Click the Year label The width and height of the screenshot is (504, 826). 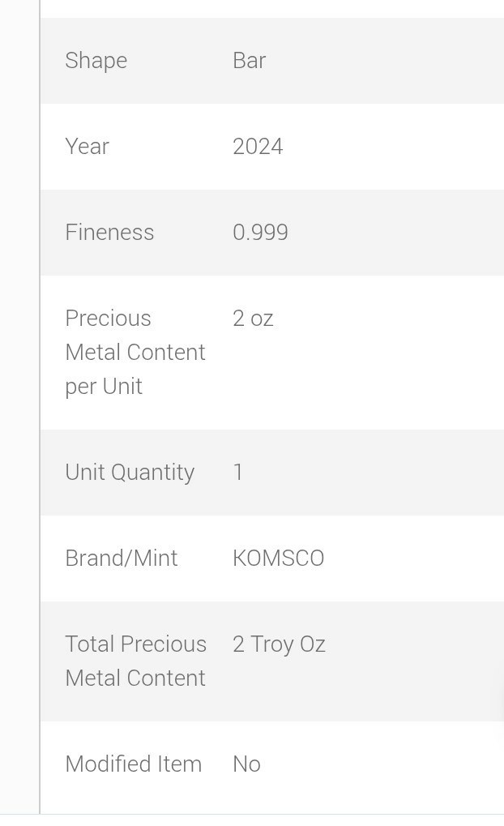[87, 147]
